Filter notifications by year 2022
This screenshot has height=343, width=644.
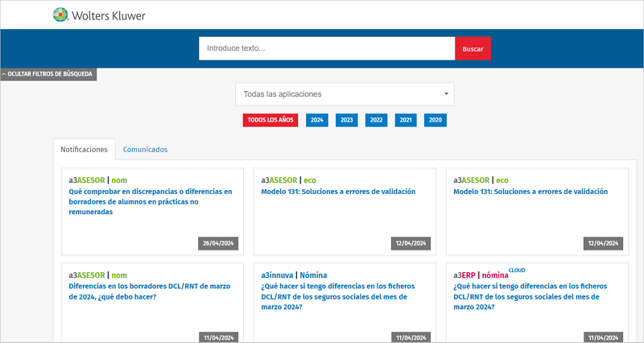(376, 120)
